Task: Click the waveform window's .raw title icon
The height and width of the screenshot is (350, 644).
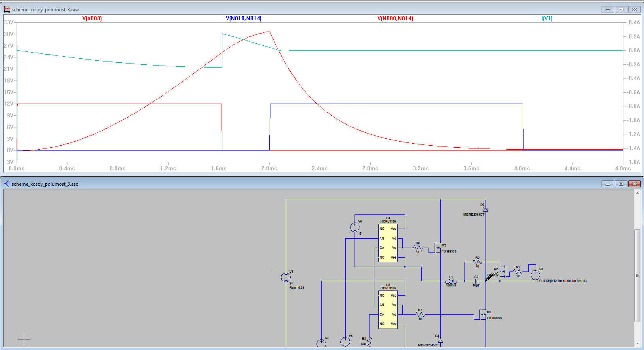Action: coord(7,9)
